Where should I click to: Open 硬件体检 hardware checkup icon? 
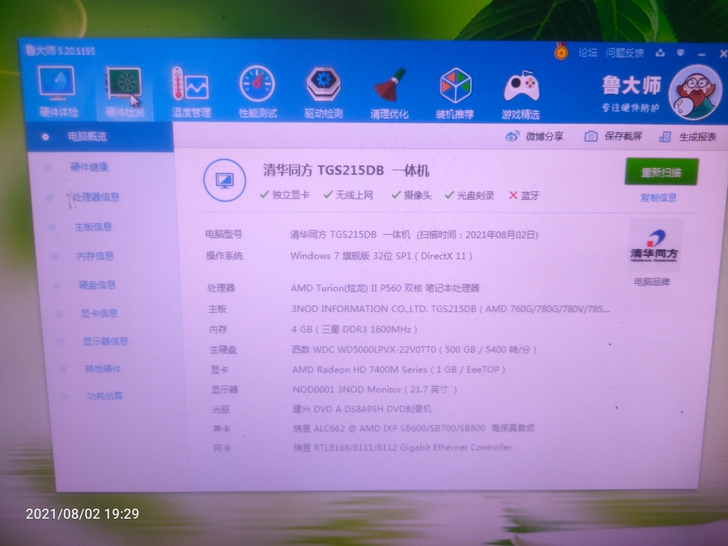58,91
